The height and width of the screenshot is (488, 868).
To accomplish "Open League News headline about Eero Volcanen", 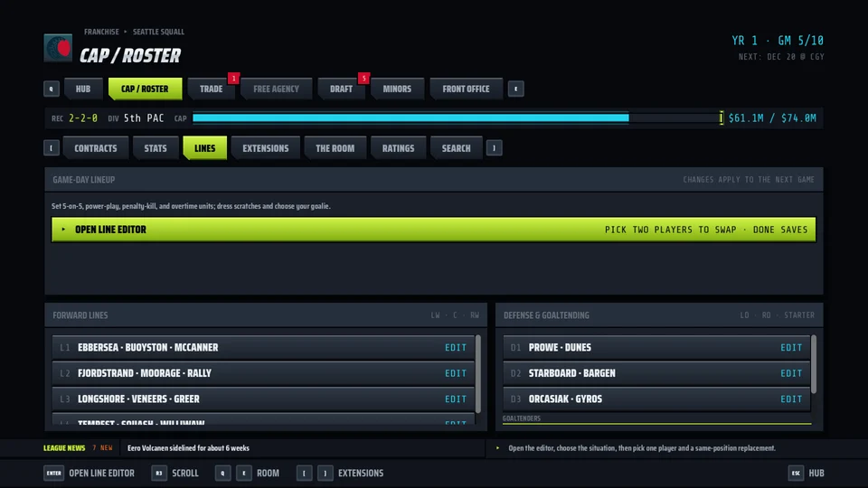I will (x=188, y=448).
